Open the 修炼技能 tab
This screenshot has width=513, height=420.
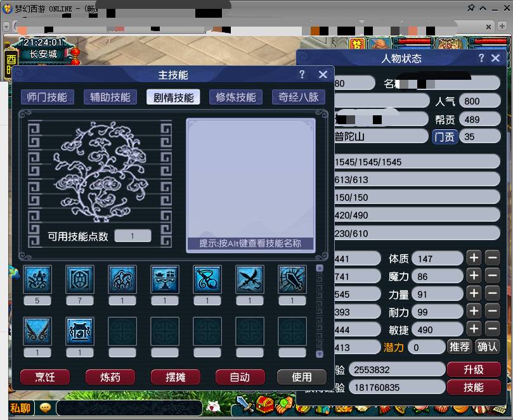(x=236, y=97)
